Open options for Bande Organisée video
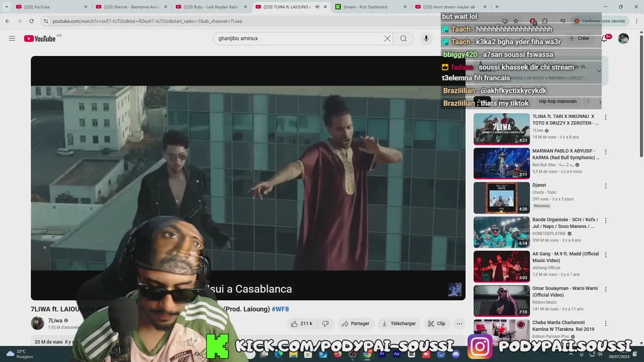This screenshot has height=362, width=644. point(606,221)
